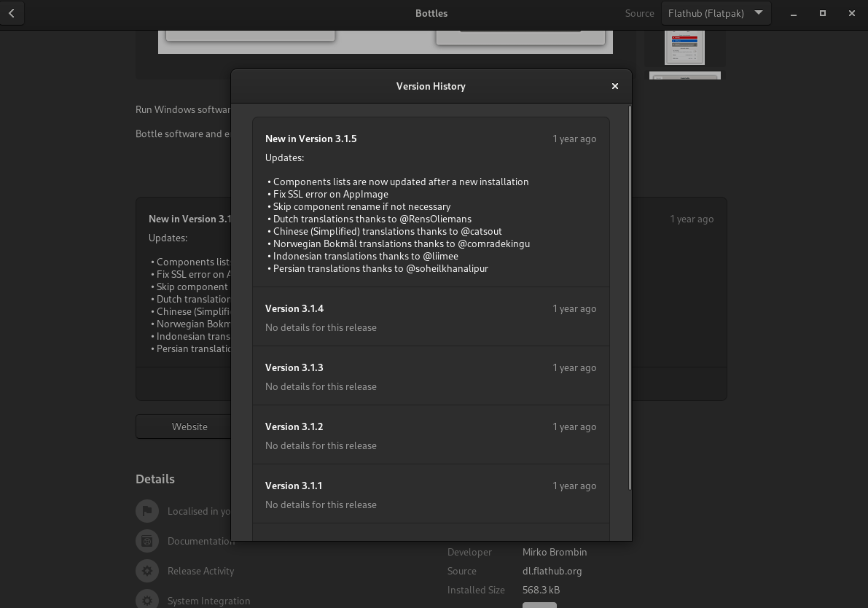Click the 'Updates:' label in Version 3.1.5
This screenshot has width=868, height=608.
(x=284, y=157)
